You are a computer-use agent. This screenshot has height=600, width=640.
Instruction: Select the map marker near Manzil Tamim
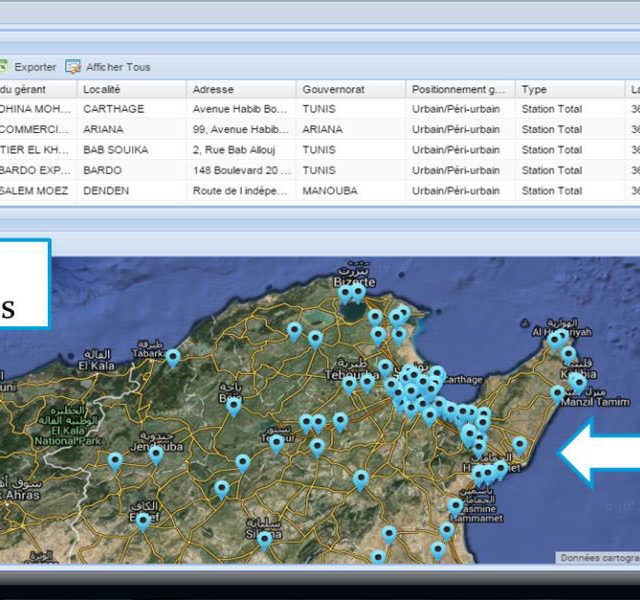(557, 394)
